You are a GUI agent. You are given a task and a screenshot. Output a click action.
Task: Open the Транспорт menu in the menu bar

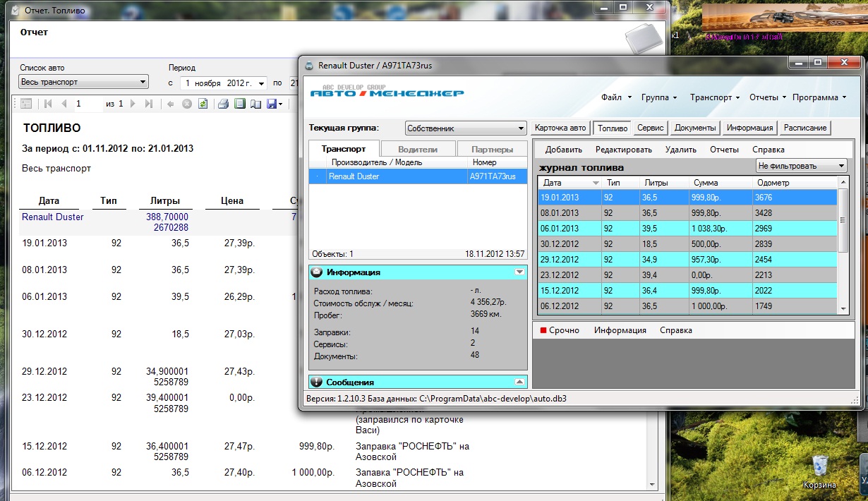coord(714,97)
